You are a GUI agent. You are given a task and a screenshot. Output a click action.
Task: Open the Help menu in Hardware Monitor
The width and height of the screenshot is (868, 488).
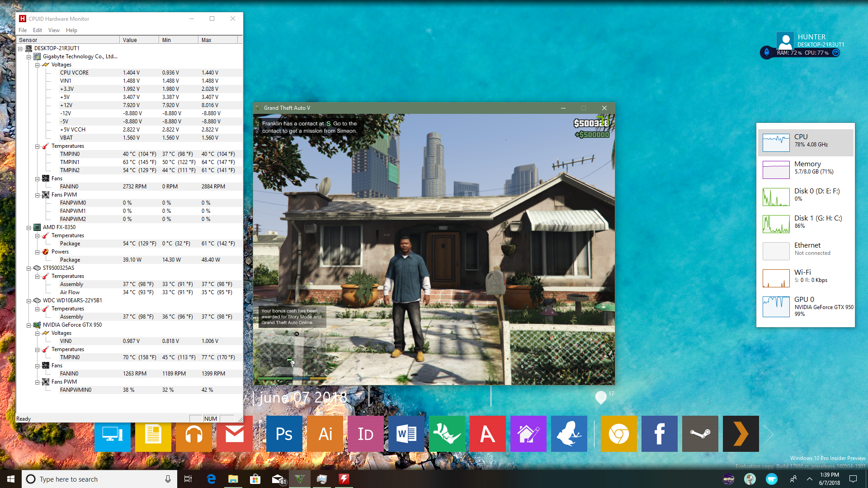71,30
